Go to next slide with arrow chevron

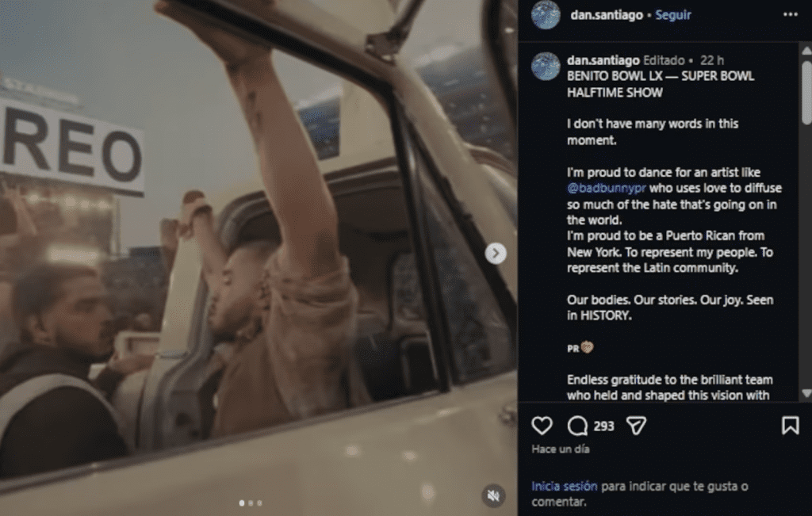click(496, 253)
